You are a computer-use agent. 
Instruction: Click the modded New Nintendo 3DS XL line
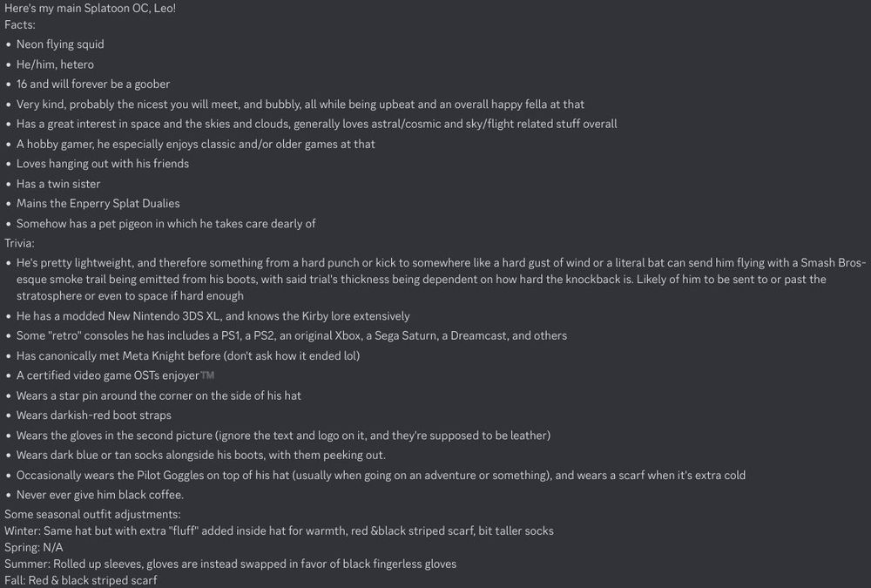[213, 315]
